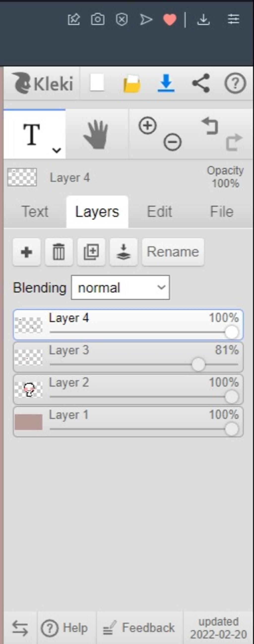This screenshot has height=644, width=254.
Task: Expand the Text tool dropdown chevron
Action: (x=57, y=150)
